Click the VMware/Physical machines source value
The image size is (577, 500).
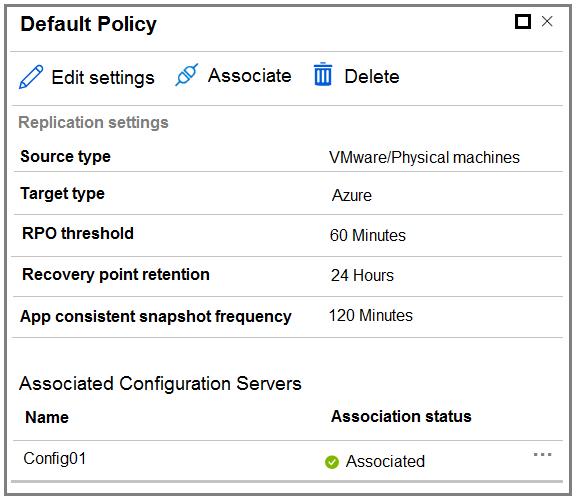coord(424,157)
